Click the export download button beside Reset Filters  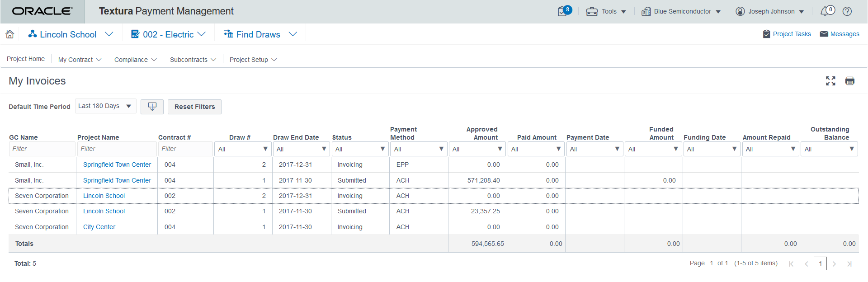pyautogui.click(x=152, y=107)
